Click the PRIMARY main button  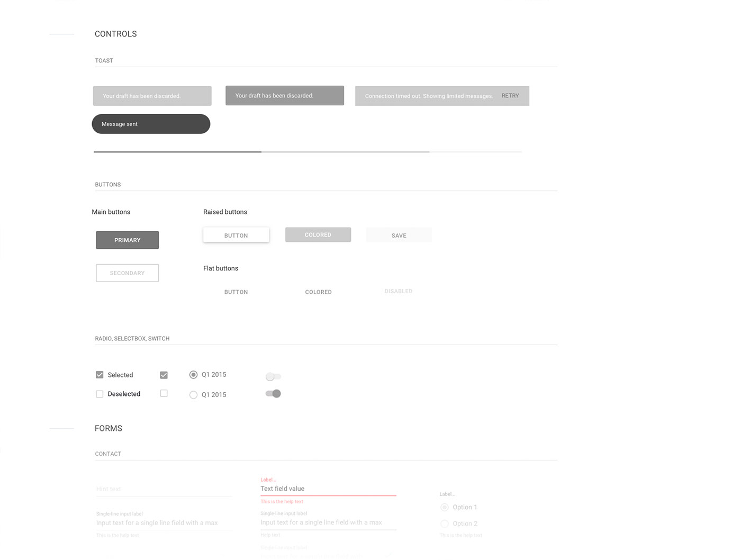(x=127, y=240)
